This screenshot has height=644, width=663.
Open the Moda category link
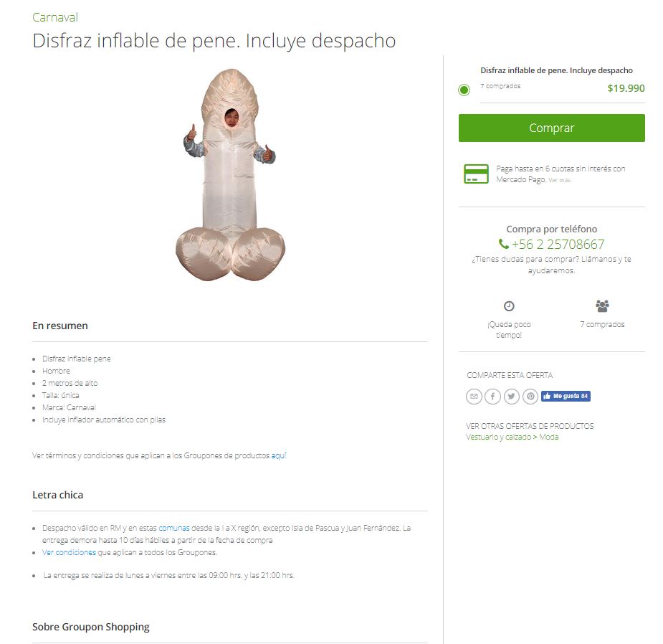click(549, 437)
